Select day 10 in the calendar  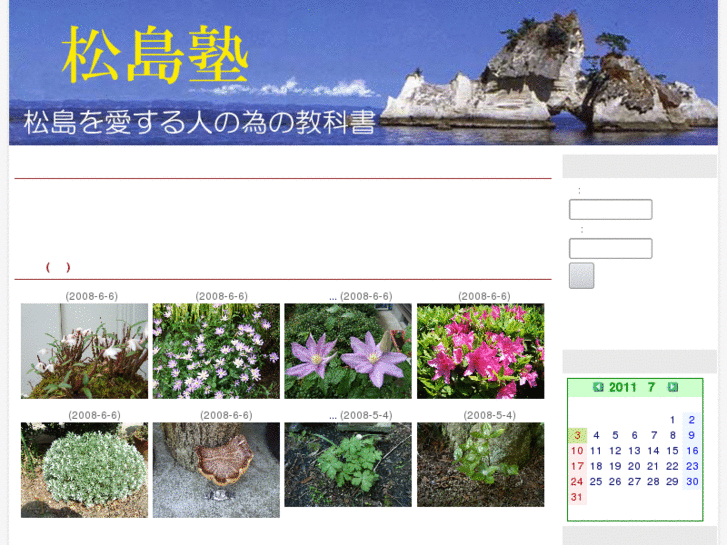pyautogui.click(x=577, y=451)
